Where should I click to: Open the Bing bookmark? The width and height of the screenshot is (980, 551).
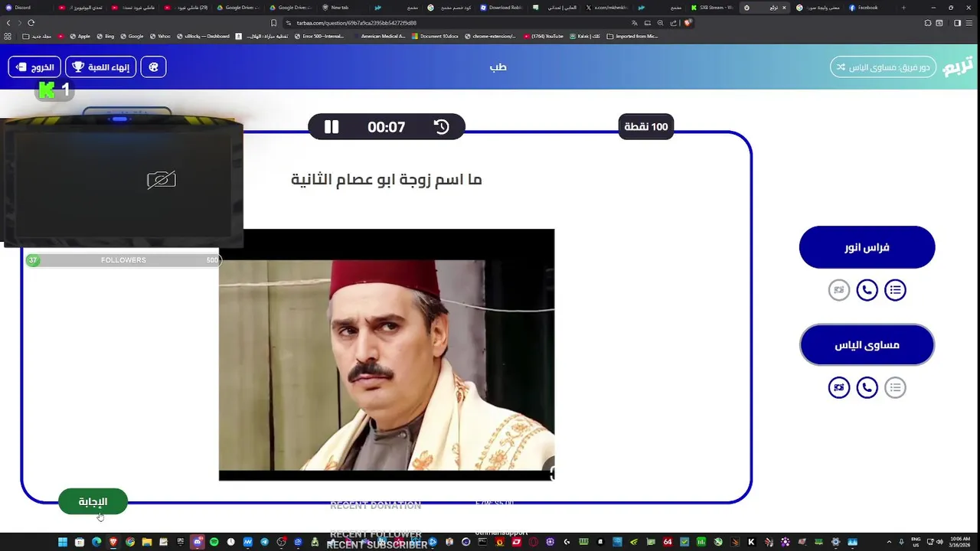click(x=105, y=36)
